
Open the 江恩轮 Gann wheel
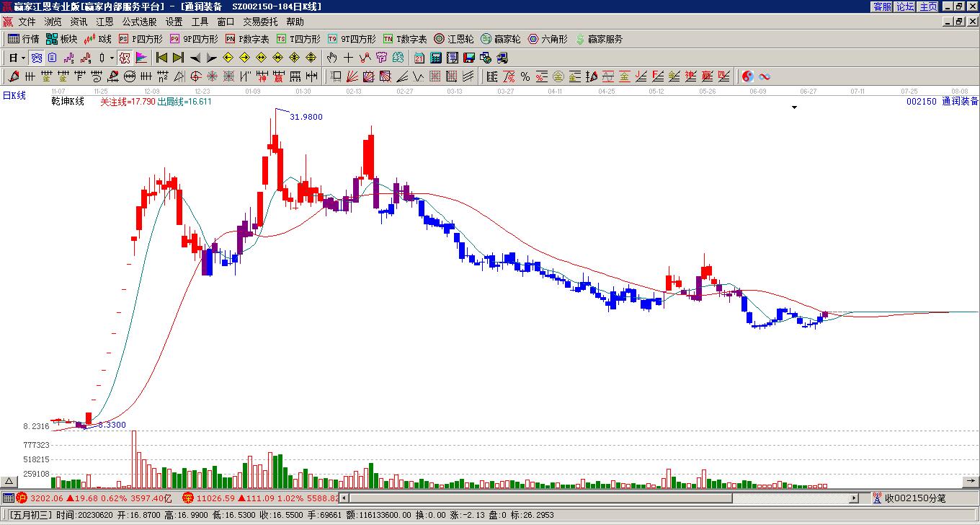pos(453,39)
